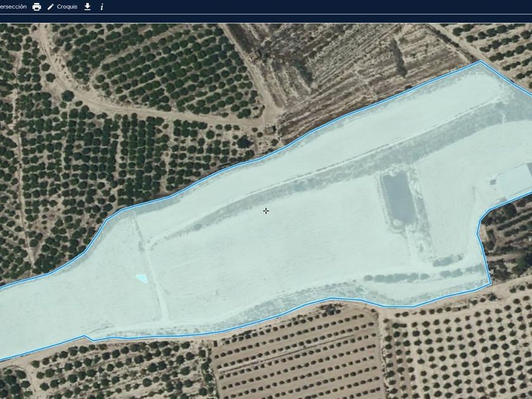Click the rectangular pond inside the parcel
532x399 pixels.
(x=400, y=198)
